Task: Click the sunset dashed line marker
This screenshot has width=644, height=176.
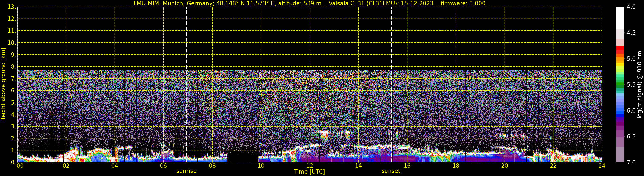Action: pos(391,85)
